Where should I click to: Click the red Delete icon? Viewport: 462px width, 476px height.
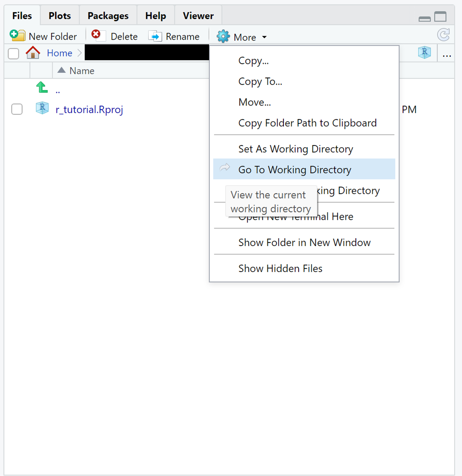click(96, 35)
